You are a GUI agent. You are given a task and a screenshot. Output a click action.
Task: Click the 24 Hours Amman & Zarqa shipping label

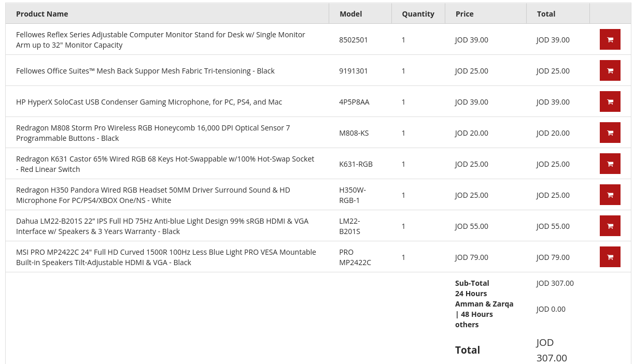(x=484, y=304)
